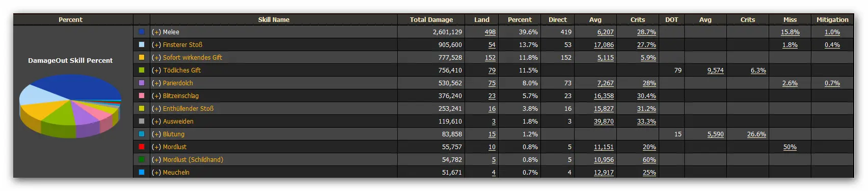Screen dimensions: 868x191
Task: Open the 498 Land count link for Melee
Action: 490,32
